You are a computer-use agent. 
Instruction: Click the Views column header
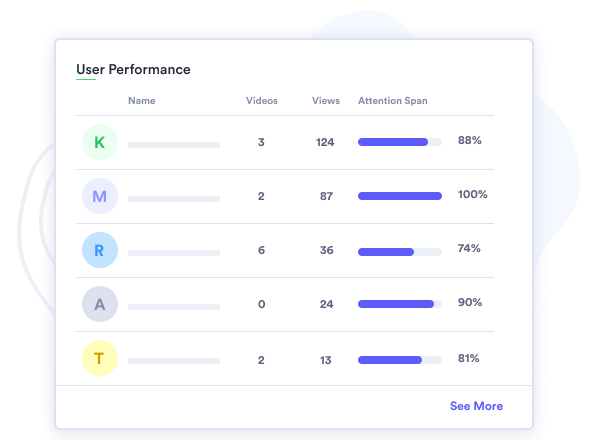coord(325,100)
